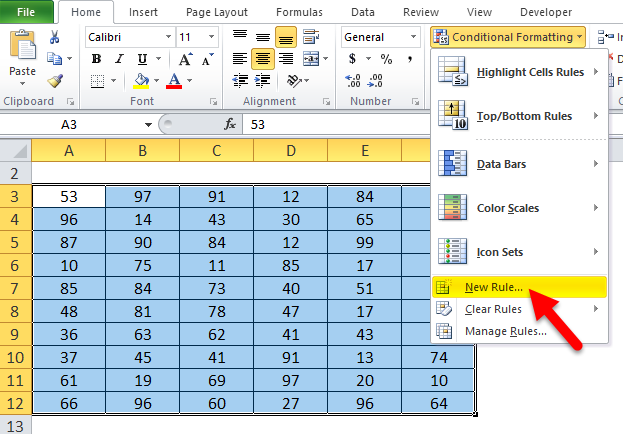Screen dimensions: 623x434
Task: Apply yellow fill color bucket
Action: click(141, 81)
